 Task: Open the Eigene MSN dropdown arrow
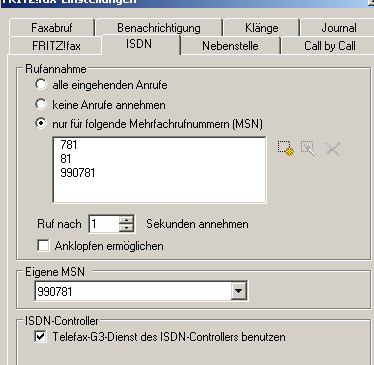point(238,291)
